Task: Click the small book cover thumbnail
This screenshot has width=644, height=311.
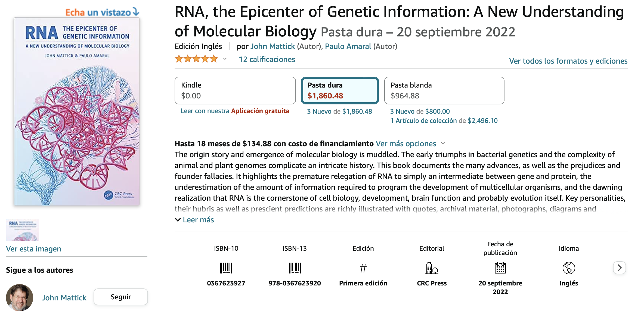Action: click(23, 230)
